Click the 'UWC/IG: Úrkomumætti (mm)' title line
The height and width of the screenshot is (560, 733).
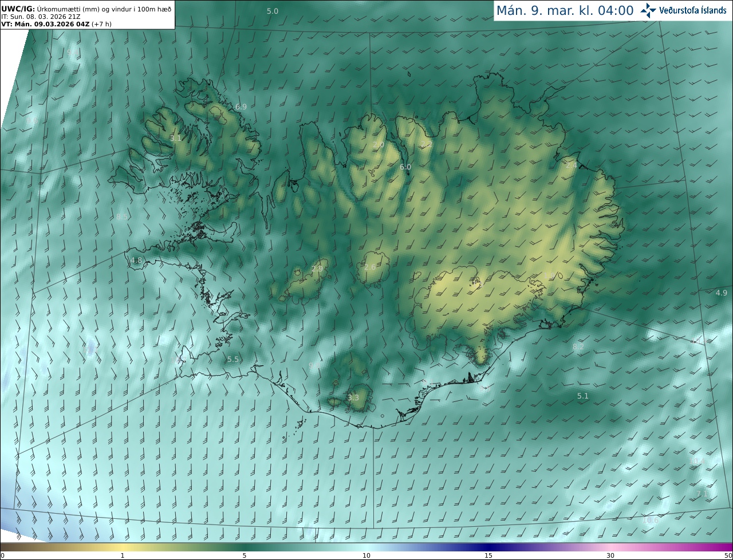[x=86, y=9]
